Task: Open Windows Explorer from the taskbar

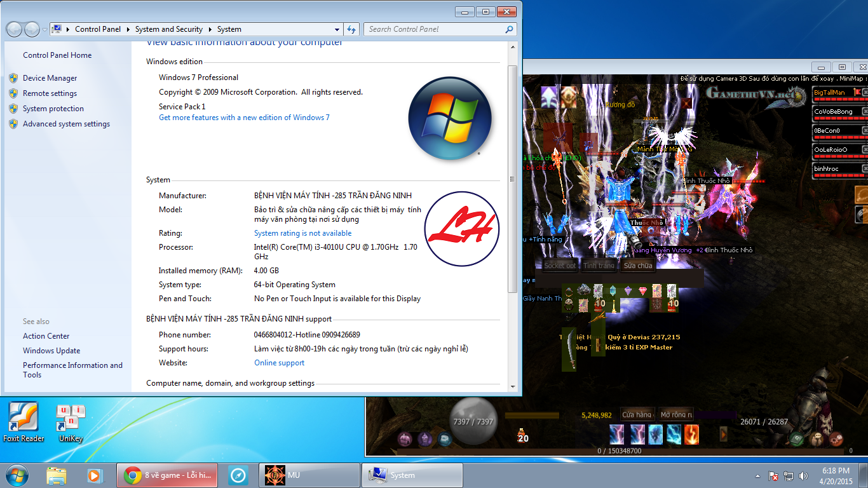Action: pos(56,475)
